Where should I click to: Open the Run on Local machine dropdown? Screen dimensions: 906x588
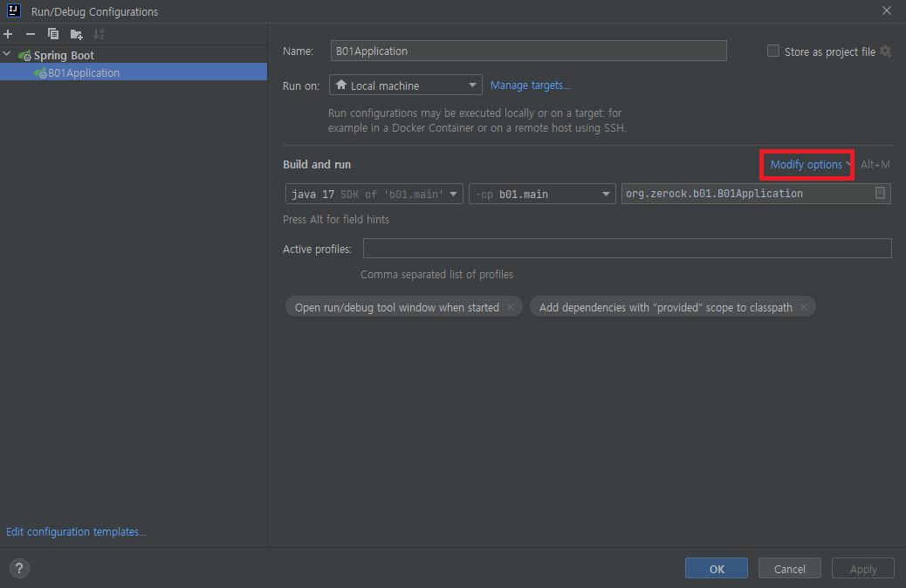[406, 85]
